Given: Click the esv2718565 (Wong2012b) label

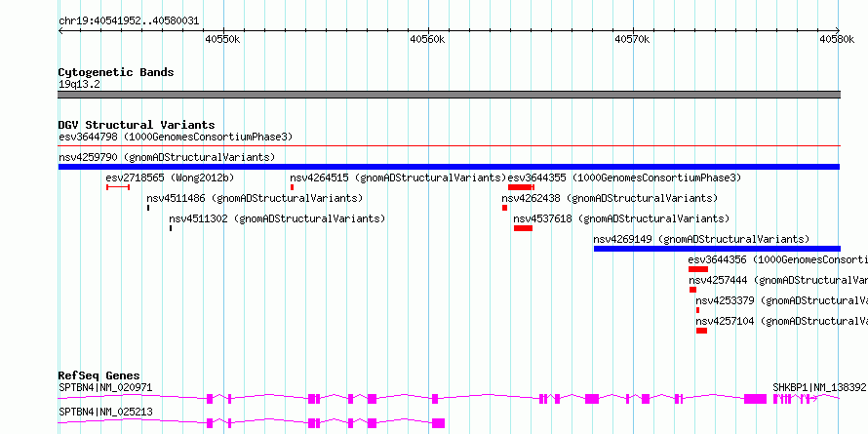Looking at the screenshot, I should tap(170, 178).
